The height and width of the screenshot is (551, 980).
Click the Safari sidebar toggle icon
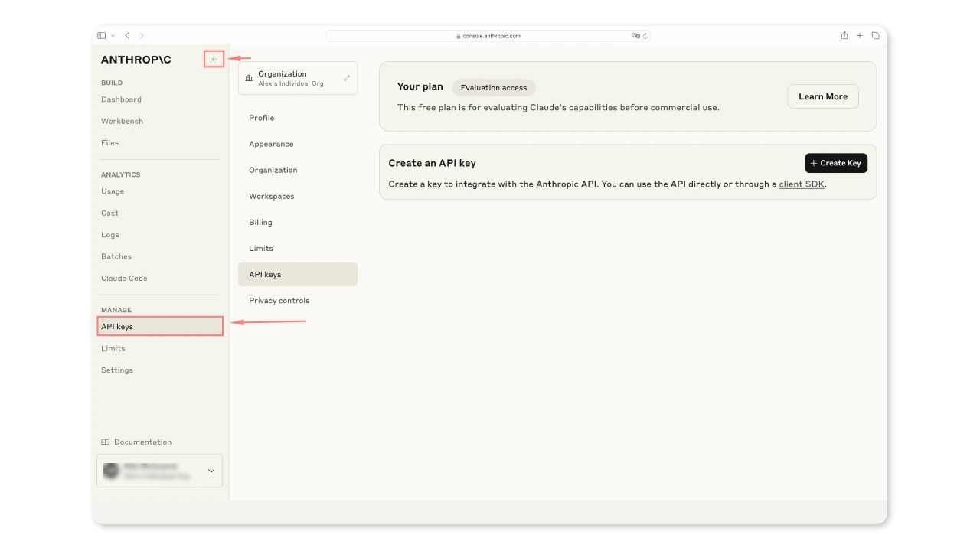(102, 35)
